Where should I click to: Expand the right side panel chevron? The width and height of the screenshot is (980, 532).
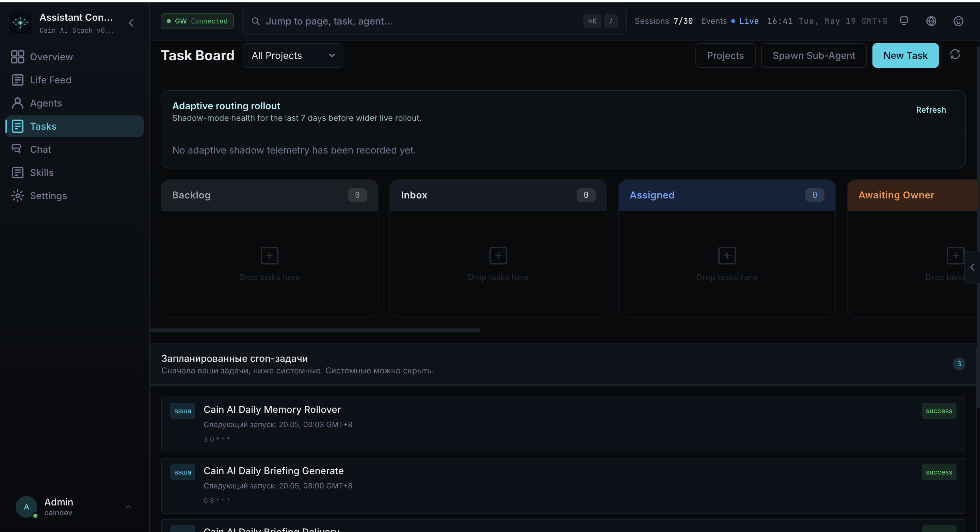coord(972,267)
